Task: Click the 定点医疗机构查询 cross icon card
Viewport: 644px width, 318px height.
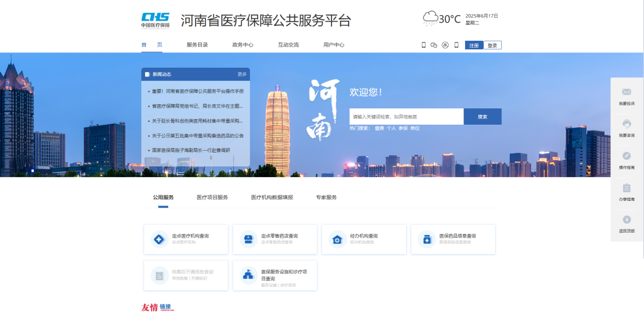Action: click(x=160, y=239)
